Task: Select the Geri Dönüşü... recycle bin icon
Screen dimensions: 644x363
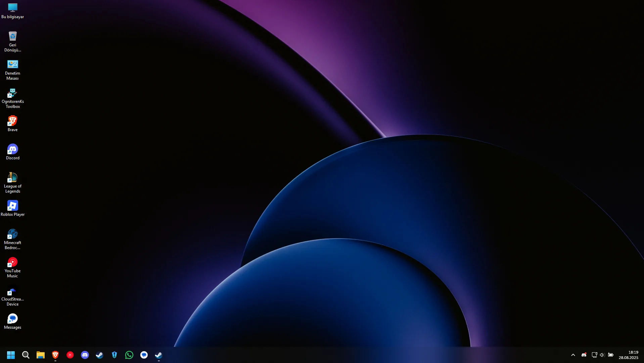Action: click(12, 42)
